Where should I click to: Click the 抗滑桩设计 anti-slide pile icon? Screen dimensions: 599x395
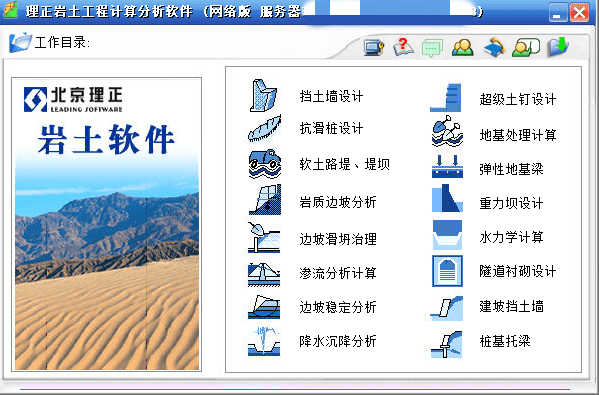pyautogui.click(x=264, y=128)
